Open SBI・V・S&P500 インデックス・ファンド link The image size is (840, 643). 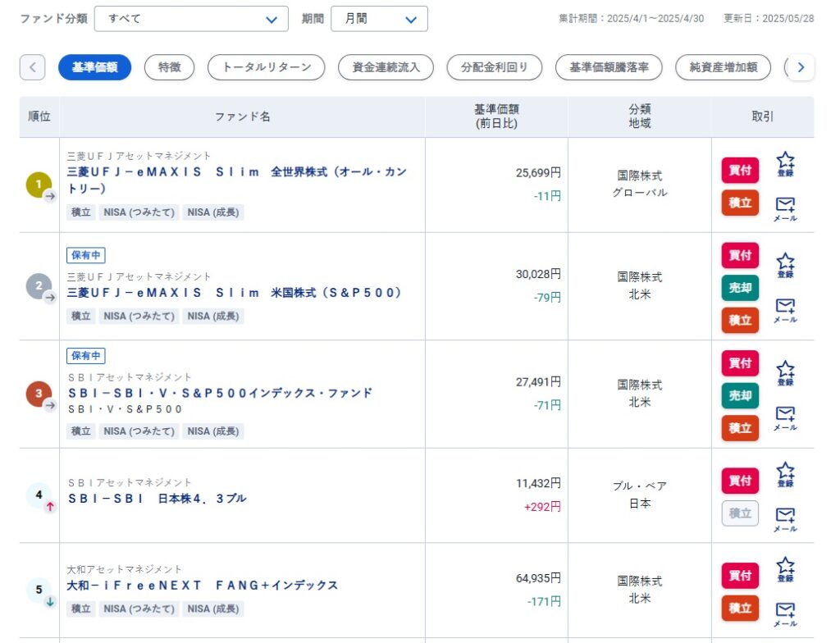pyautogui.click(x=220, y=393)
